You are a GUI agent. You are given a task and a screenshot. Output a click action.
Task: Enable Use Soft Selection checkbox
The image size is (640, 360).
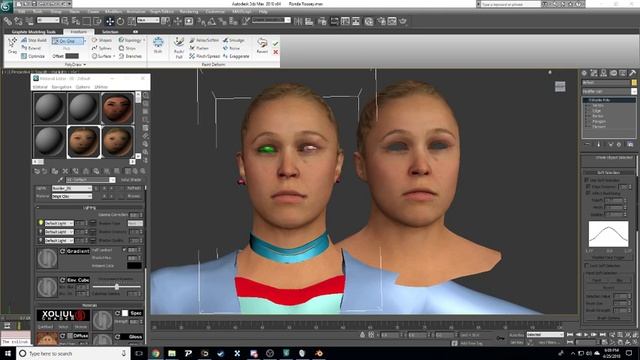pos(587,180)
